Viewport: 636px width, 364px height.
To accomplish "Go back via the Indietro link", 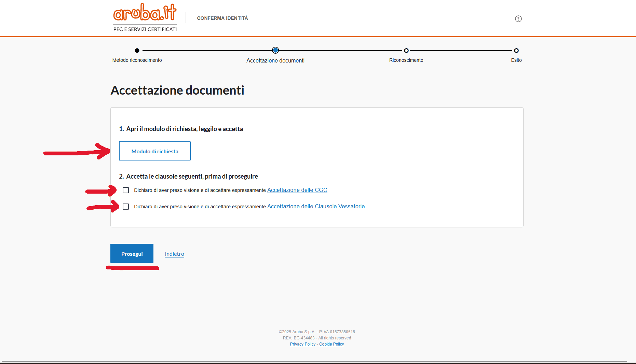I will click(174, 254).
